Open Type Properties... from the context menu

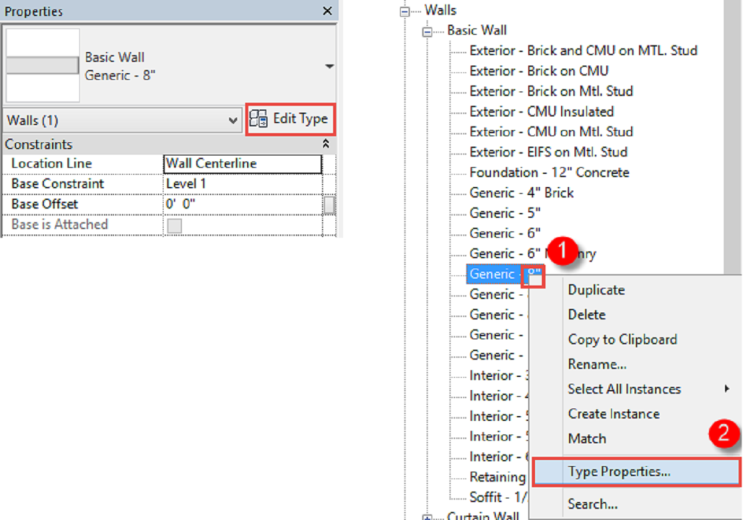click(636, 472)
